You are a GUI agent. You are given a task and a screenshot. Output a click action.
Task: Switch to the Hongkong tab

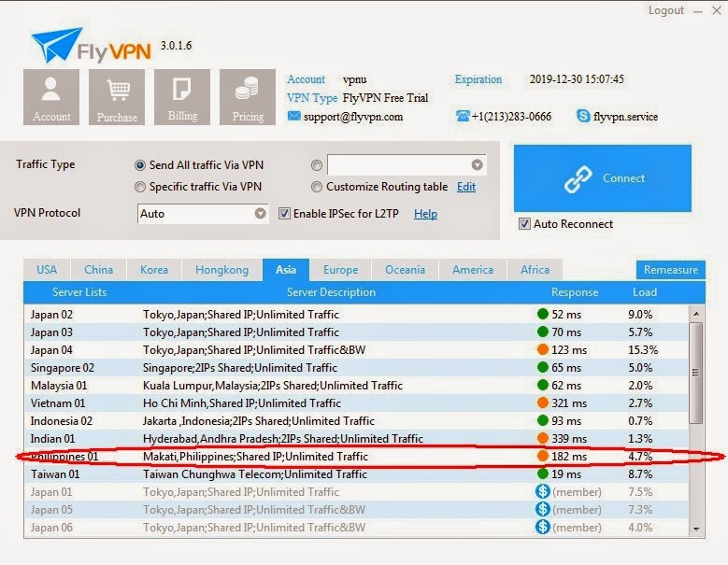tap(221, 270)
